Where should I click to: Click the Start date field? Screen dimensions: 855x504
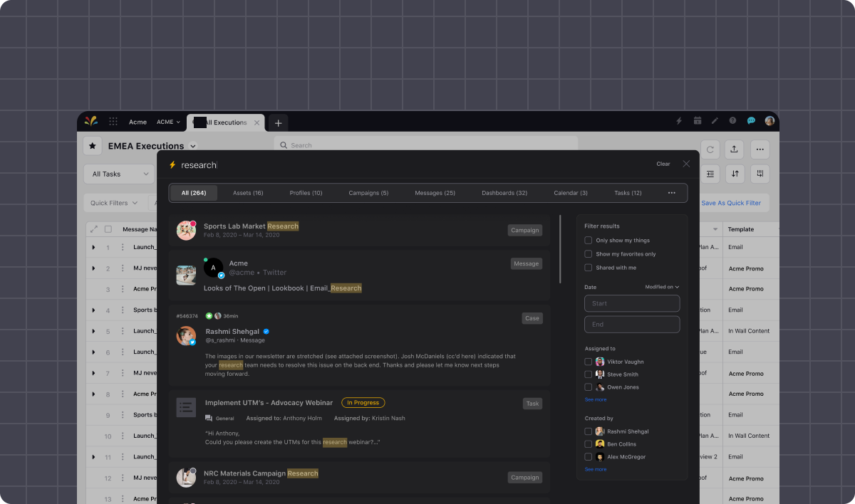pos(632,303)
